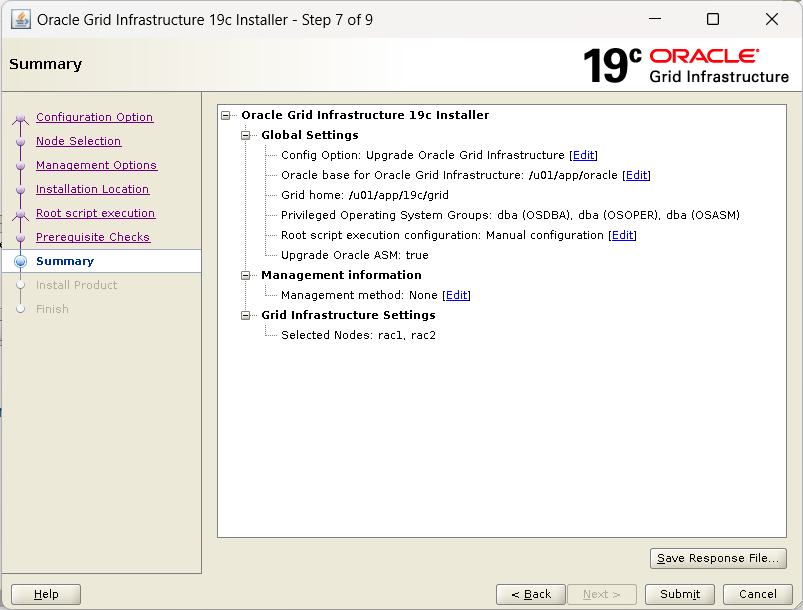The height and width of the screenshot is (610, 803).
Task: Open Help for the installer
Action: tap(46, 594)
